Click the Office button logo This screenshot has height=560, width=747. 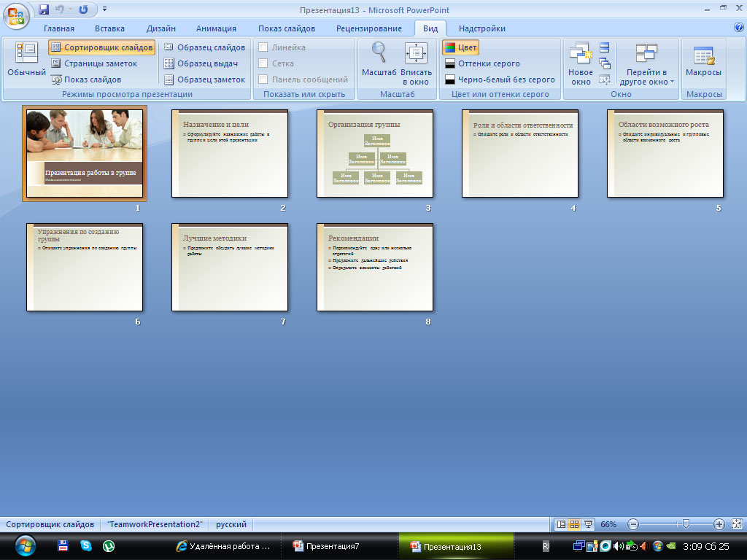pos(16,16)
